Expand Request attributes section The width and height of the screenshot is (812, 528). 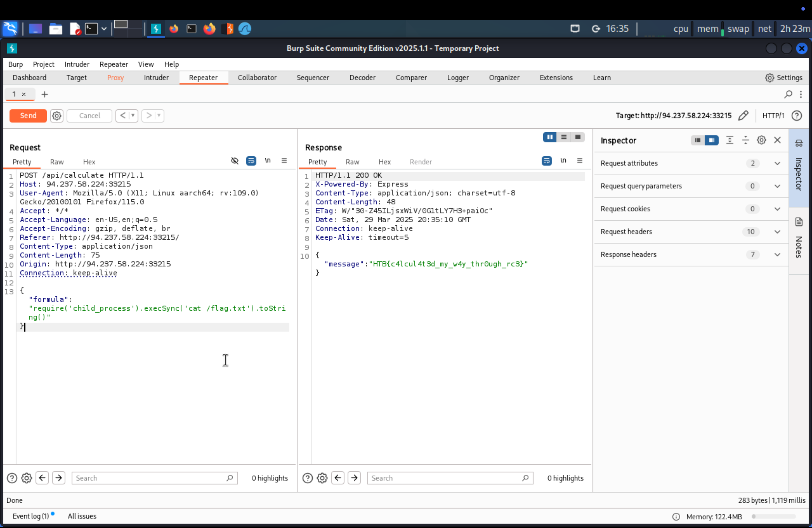[x=691, y=163]
